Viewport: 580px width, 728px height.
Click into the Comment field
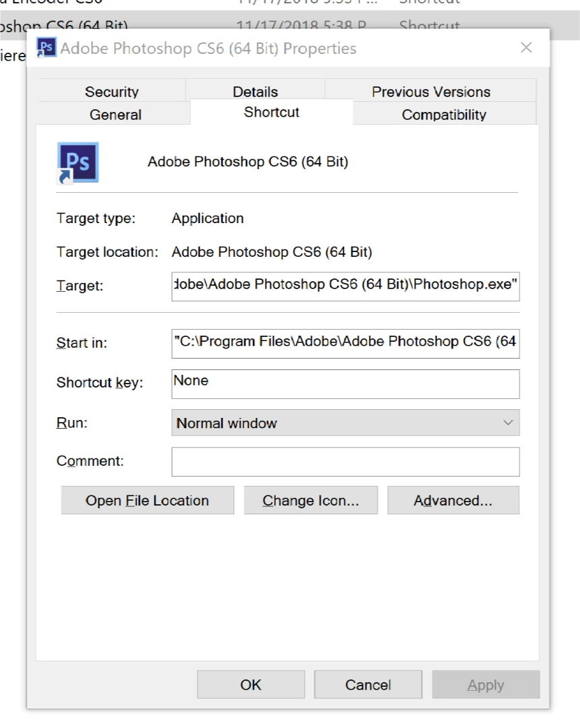(x=345, y=462)
